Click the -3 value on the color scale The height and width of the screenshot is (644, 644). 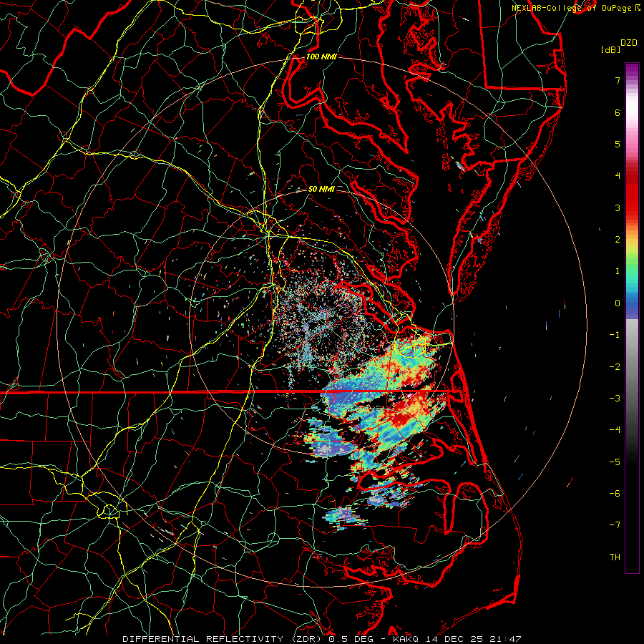(615, 399)
